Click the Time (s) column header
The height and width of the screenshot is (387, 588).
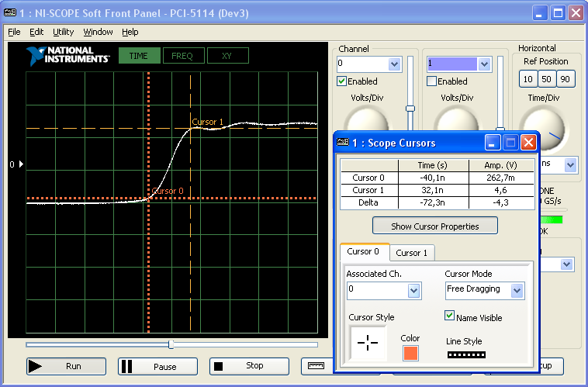coord(433,165)
